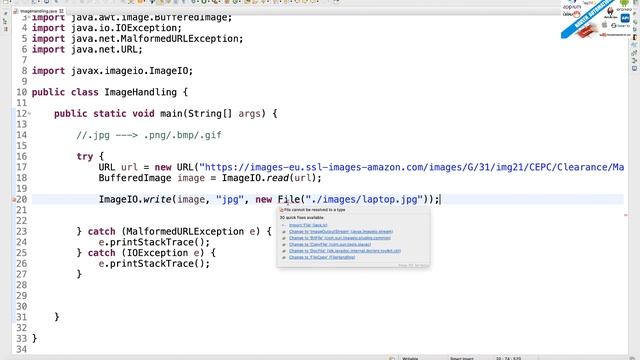Click the Smart Insert status bar entry
This screenshot has width=640, height=360.
pyautogui.click(x=462, y=358)
